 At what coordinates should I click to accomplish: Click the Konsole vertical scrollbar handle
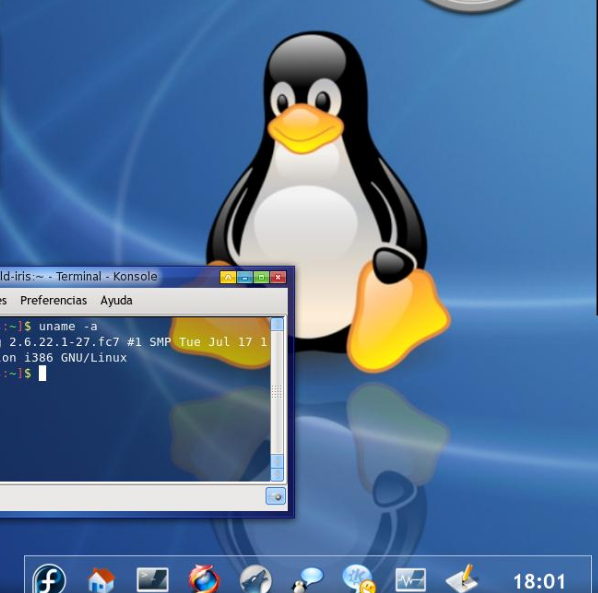click(277, 392)
